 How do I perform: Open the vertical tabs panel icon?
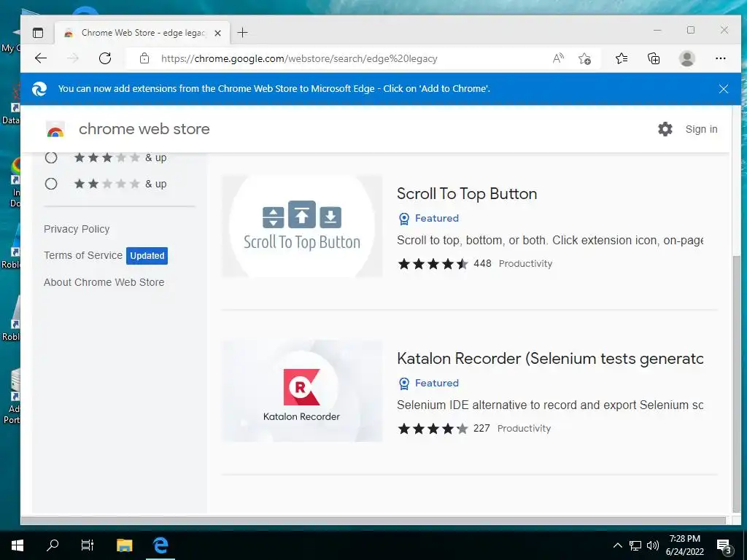coord(38,33)
